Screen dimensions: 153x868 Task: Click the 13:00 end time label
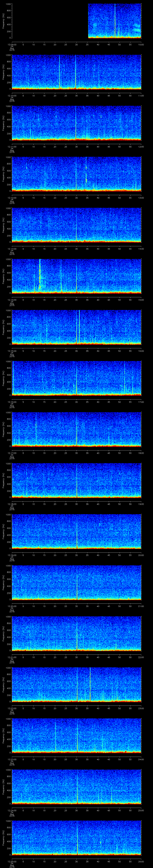click(141, 198)
